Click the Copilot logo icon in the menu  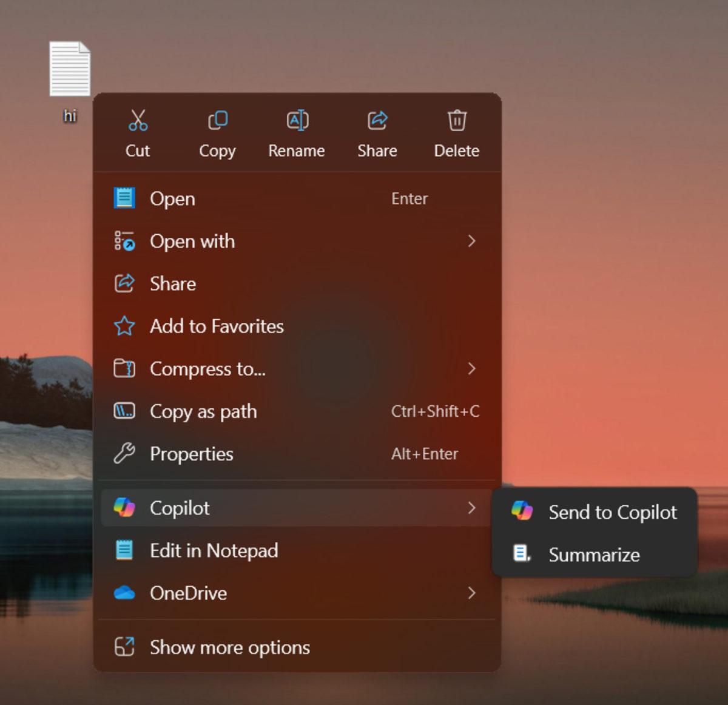pyautogui.click(x=125, y=508)
